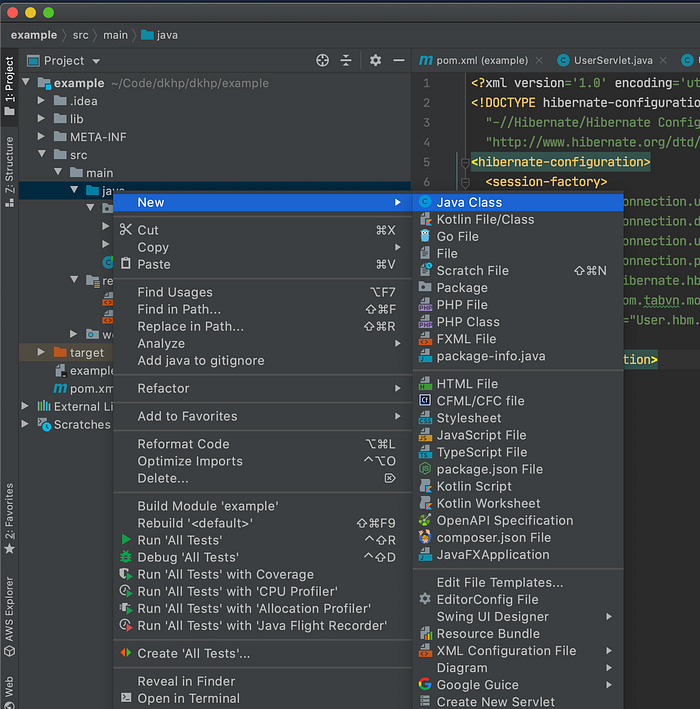
Task: Click the Java Class icon in New submenu
Action: 425,202
